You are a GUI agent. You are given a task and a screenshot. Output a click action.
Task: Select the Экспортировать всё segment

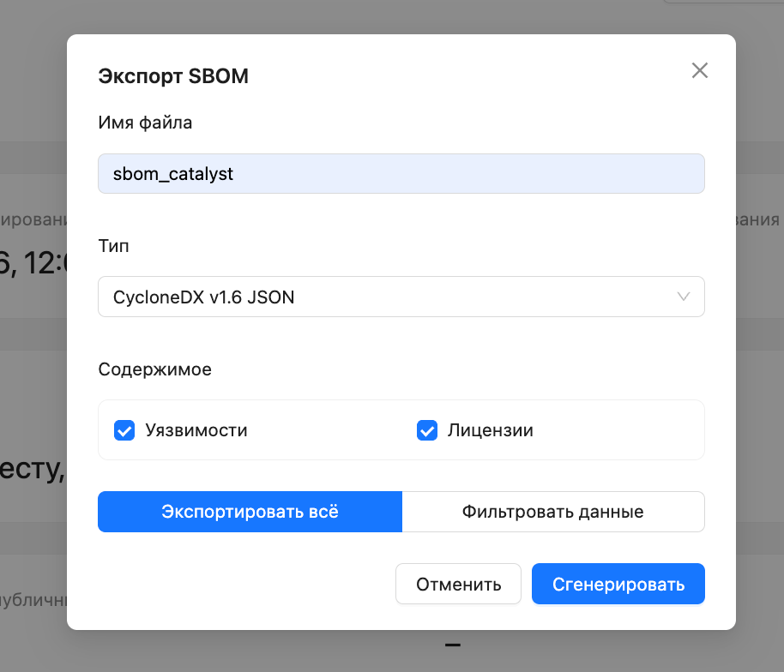pyautogui.click(x=250, y=512)
